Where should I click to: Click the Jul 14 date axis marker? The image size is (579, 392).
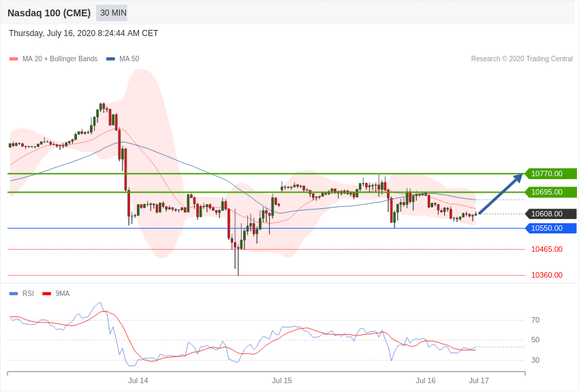[x=138, y=380]
